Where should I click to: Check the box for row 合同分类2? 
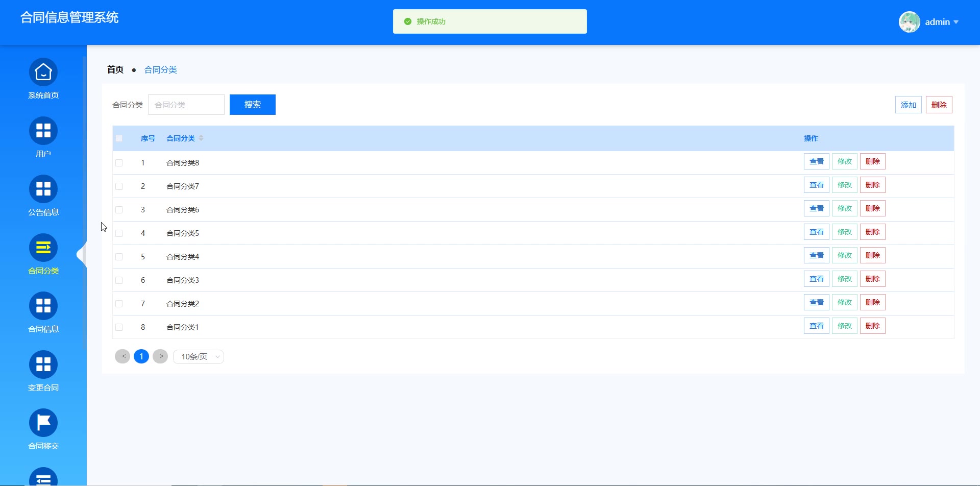point(119,304)
